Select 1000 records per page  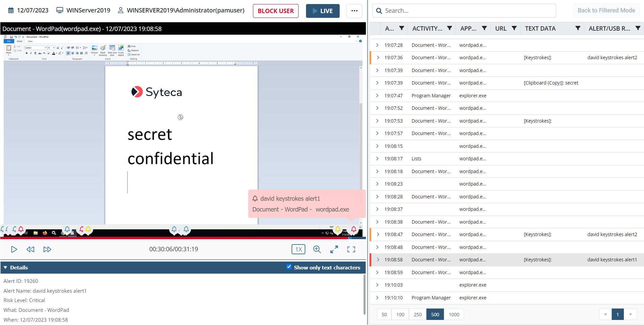(454, 315)
